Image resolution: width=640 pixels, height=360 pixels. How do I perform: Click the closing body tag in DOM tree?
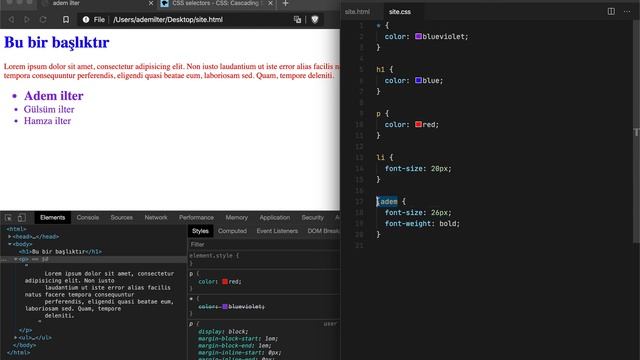click(23, 345)
